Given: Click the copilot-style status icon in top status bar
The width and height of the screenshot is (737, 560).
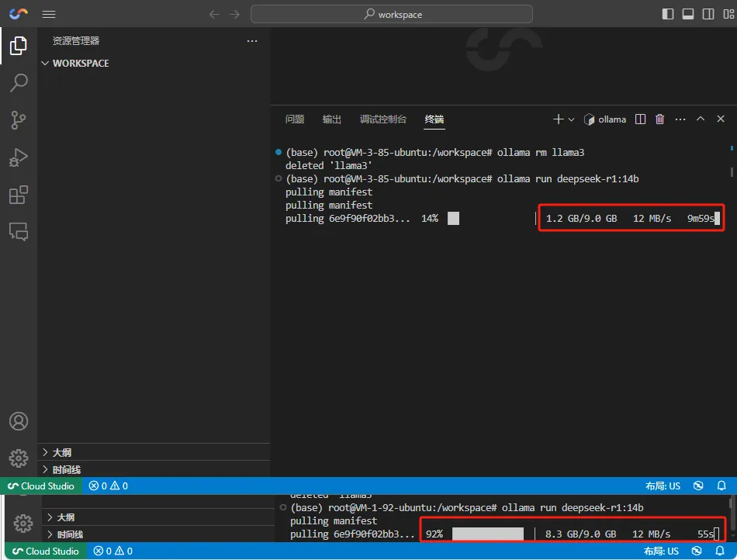Looking at the screenshot, I should 698,486.
